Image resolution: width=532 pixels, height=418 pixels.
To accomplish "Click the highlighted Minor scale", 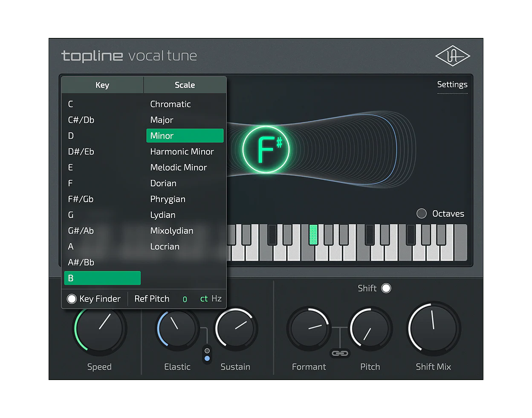I will (185, 136).
